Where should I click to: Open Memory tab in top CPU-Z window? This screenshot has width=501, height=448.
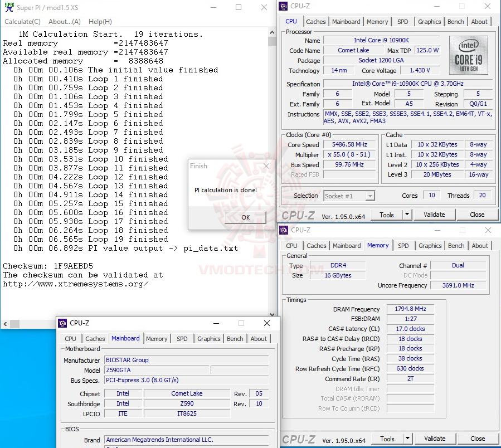tap(377, 22)
